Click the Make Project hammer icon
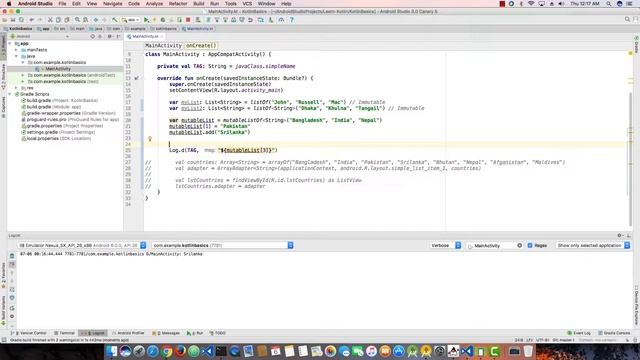 click(115, 20)
